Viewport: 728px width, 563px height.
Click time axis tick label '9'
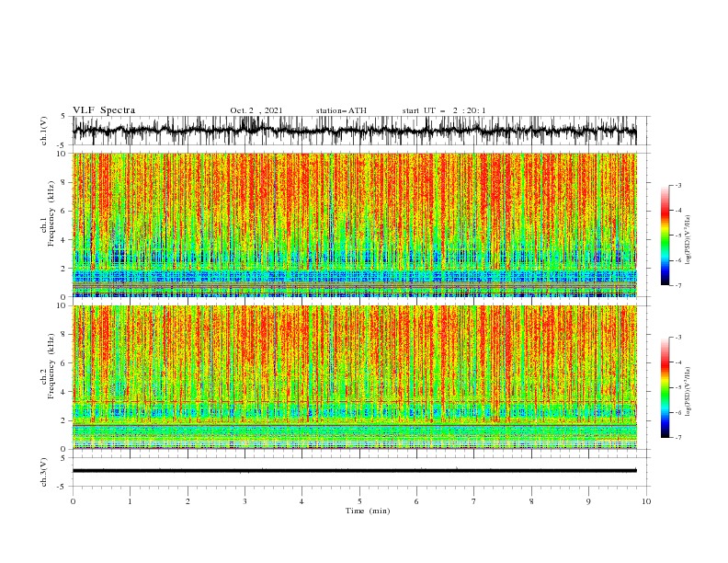pos(588,501)
